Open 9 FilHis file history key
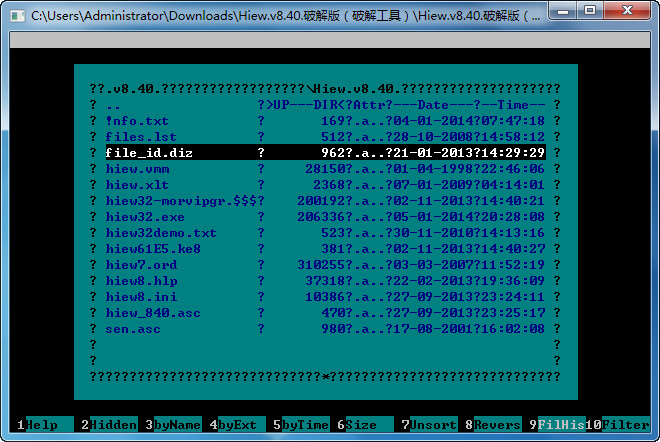 pos(557,425)
